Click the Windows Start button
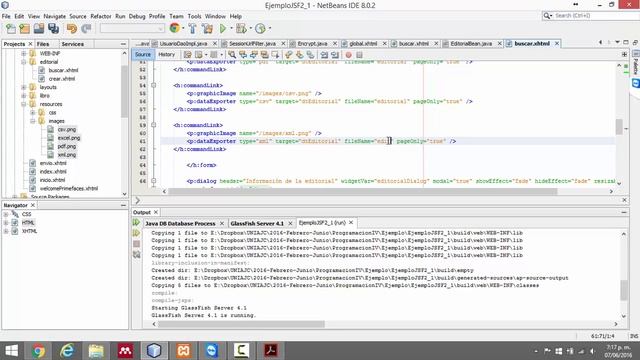 [11, 351]
